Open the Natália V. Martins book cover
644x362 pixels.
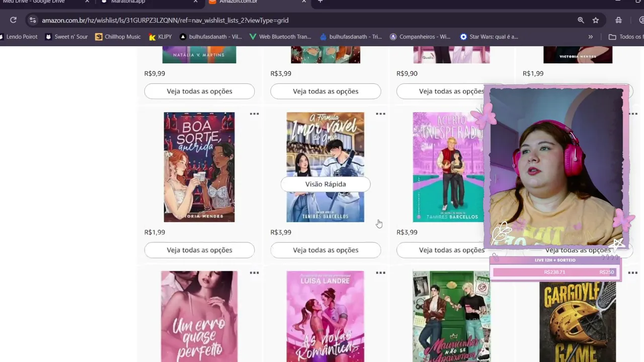click(199, 55)
